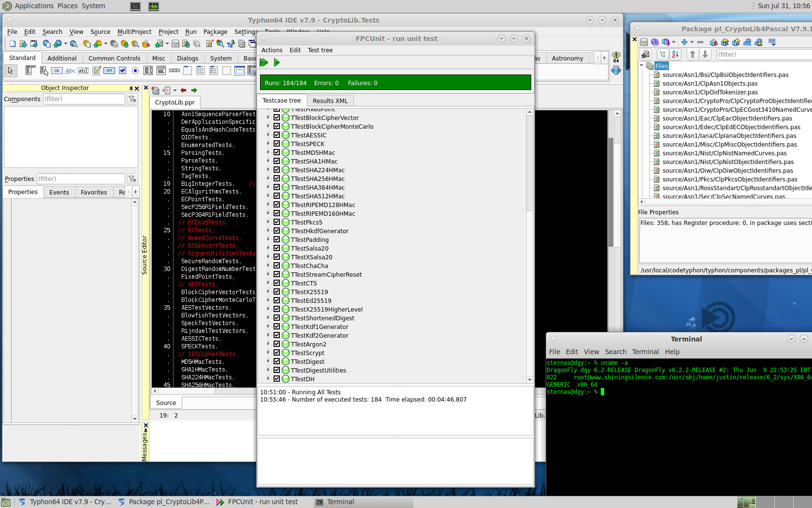
Task: Switch to Package pl_CryptoLib4P taskbar button
Action: tap(163, 502)
